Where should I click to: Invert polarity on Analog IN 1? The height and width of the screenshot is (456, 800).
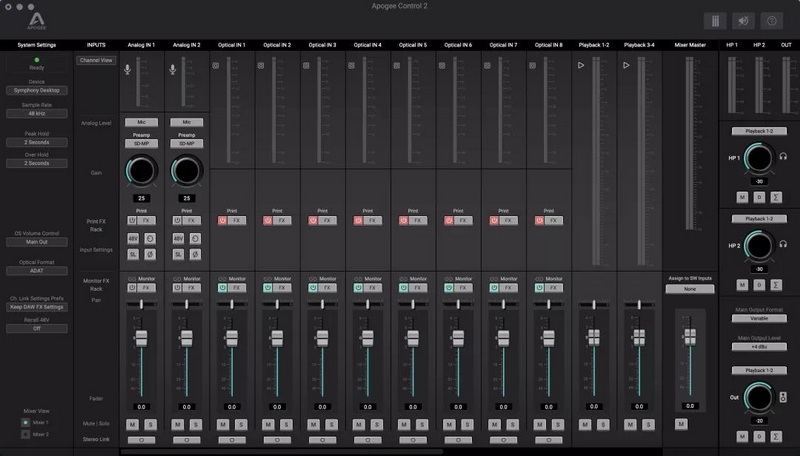click(x=150, y=254)
